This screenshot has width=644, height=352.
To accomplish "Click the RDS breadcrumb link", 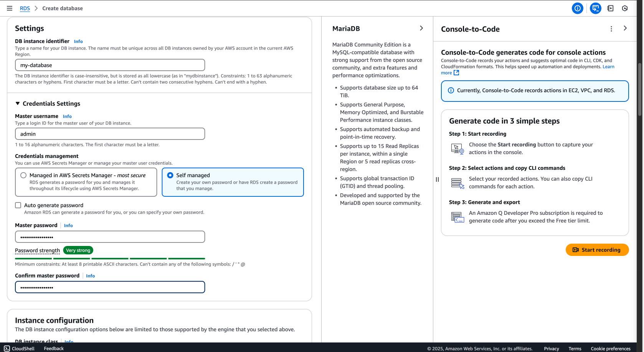I will point(25,8).
